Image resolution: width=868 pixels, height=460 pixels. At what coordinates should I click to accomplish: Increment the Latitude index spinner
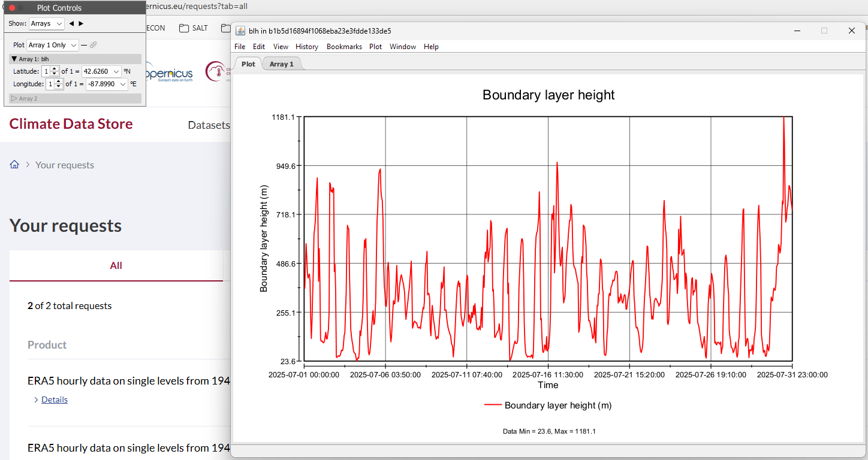tap(55, 69)
